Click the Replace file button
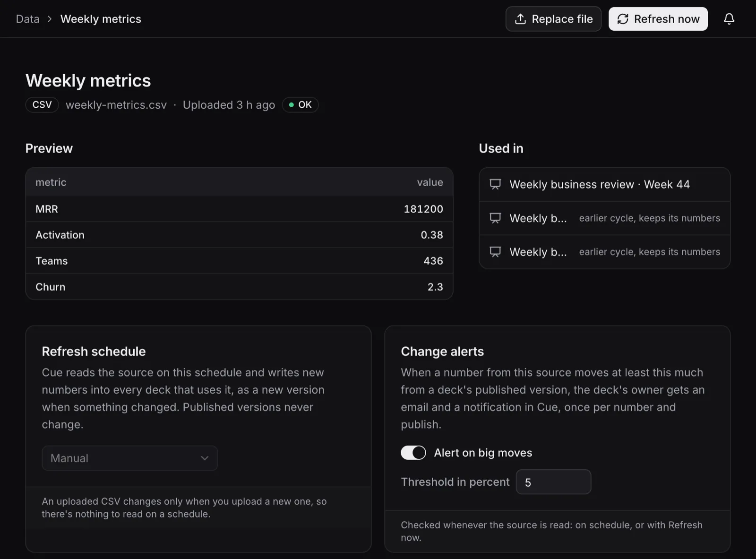The width and height of the screenshot is (756, 559). tap(553, 19)
